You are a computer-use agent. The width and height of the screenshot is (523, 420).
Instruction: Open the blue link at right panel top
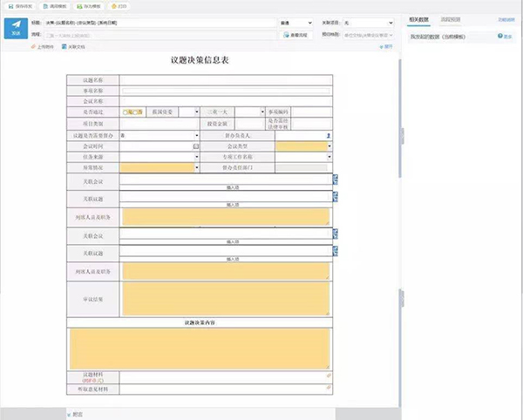506,20
